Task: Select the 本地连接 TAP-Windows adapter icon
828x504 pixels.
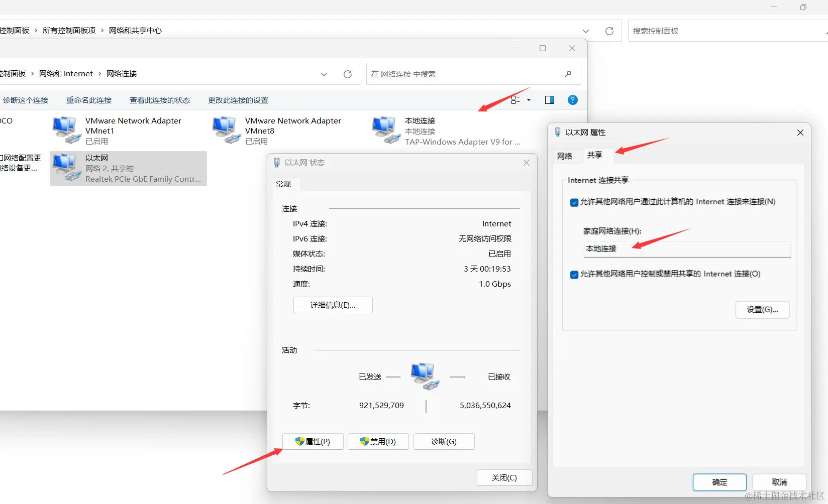Action: tap(386, 130)
